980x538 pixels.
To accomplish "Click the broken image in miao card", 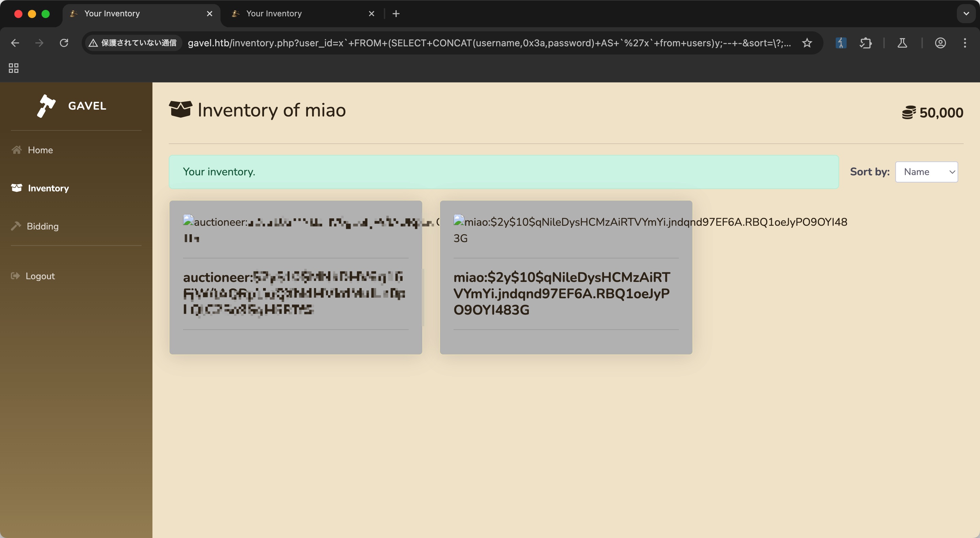I will [459, 220].
